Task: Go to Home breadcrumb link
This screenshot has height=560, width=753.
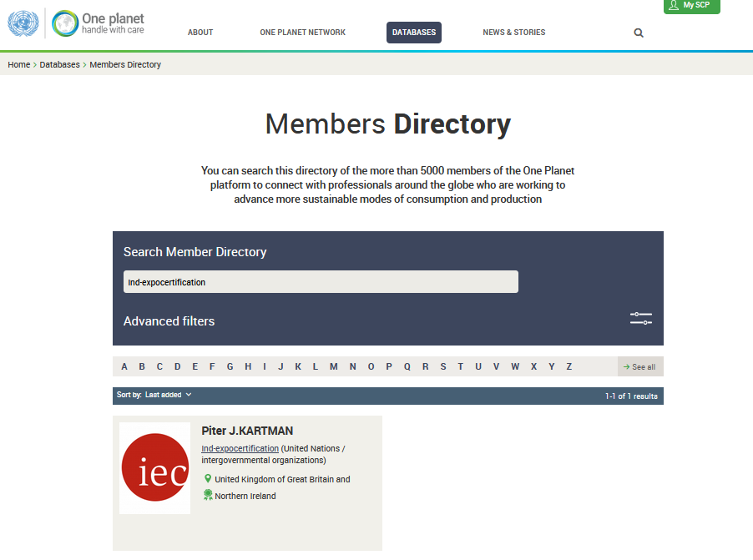Action: tap(18, 64)
